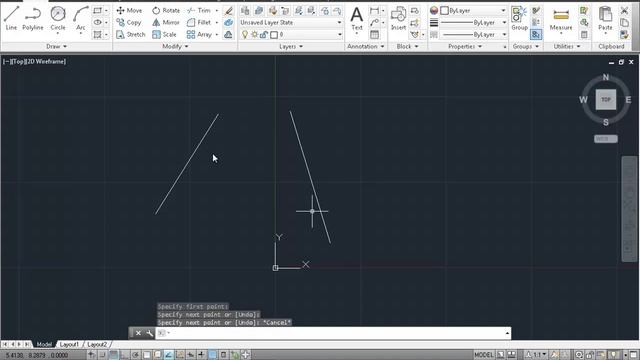Click the Match Properties color ball icon
This screenshot has width=640, height=360.
coord(434,11)
